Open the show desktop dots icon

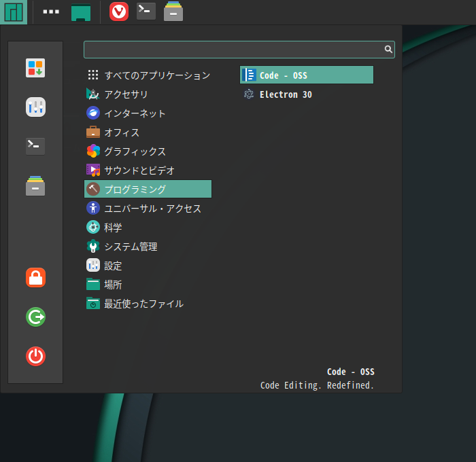[x=51, y=12]
